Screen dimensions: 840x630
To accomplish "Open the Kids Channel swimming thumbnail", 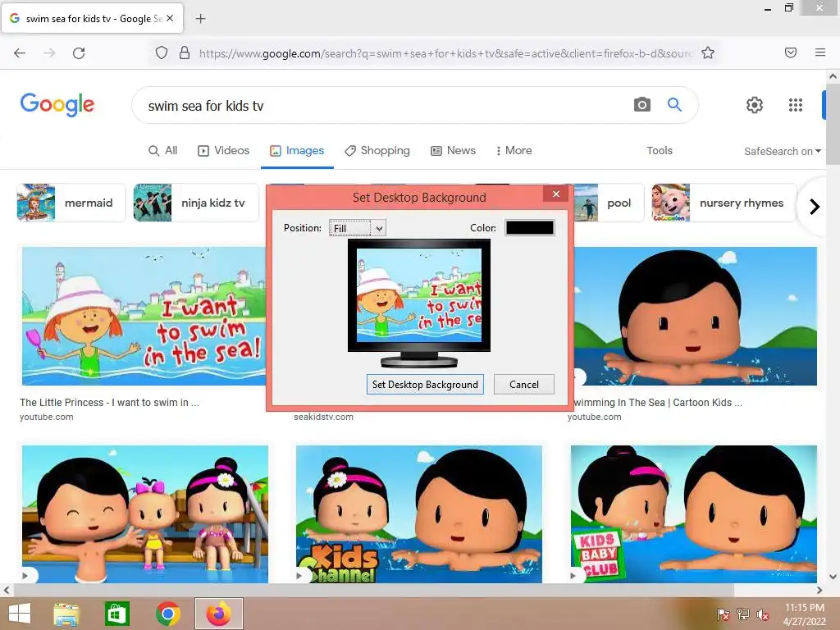I will 419,514.
